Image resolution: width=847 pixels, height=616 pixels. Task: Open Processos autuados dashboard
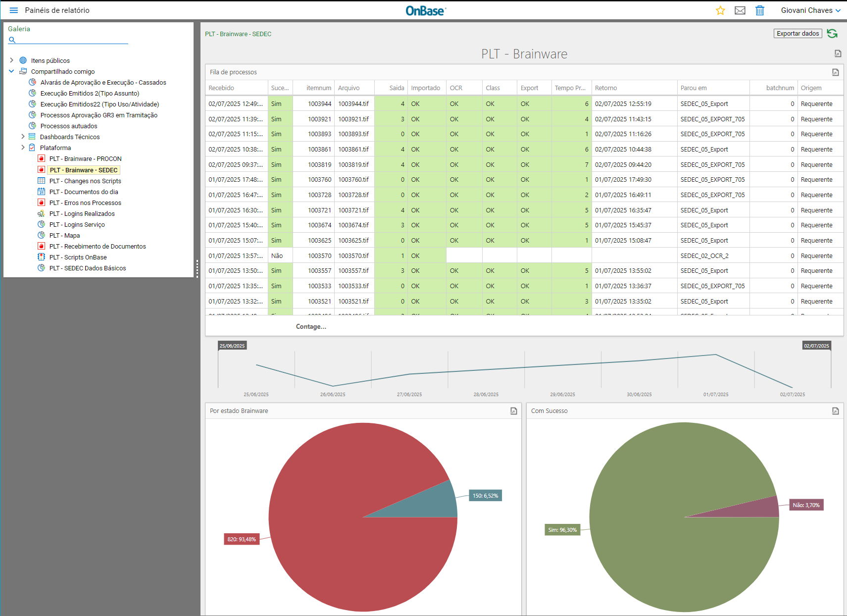[69, 126]
